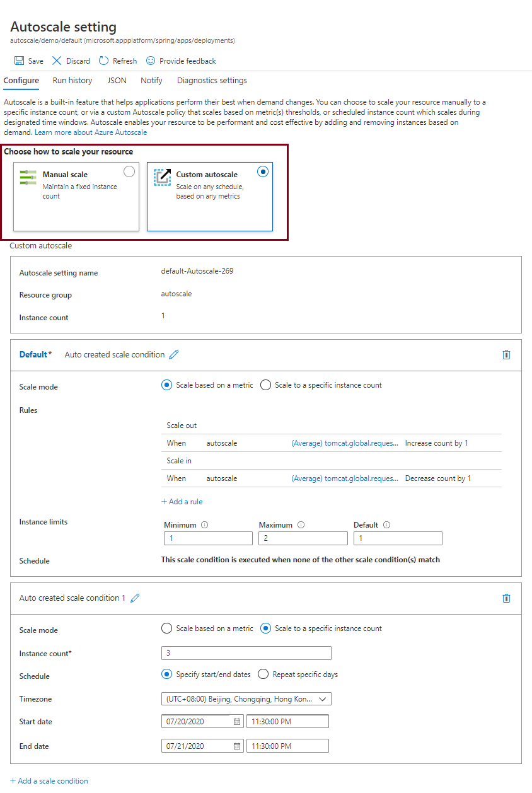532x793 pixels.
Task: Delete the Default scale condition
Action: pos(506,354)
